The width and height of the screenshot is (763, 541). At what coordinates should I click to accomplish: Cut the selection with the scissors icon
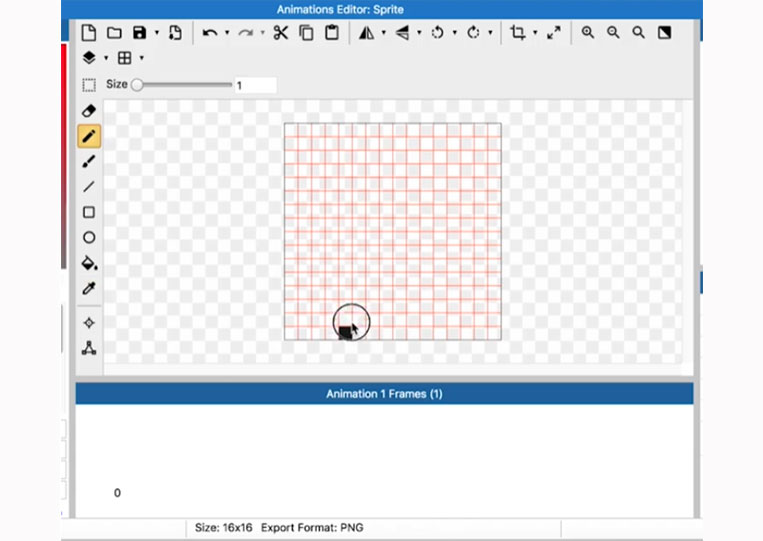pyautogui.click(x=281, y=33)
